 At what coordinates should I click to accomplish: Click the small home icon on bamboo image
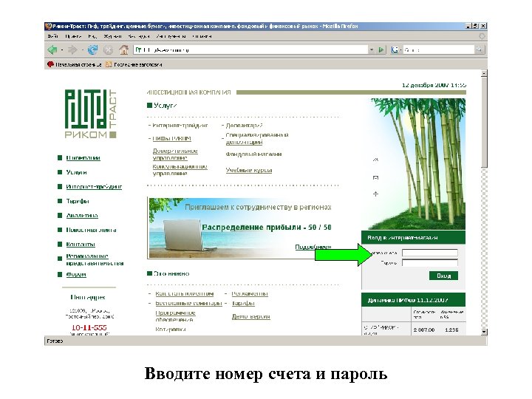pyautogui.click(x=375, y=160)
